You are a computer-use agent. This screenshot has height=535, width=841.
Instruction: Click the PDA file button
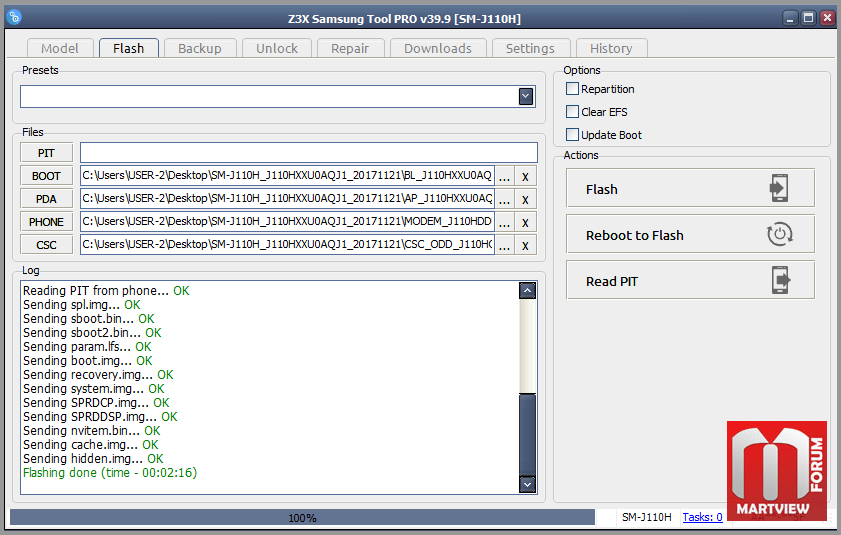pos(47,199)
